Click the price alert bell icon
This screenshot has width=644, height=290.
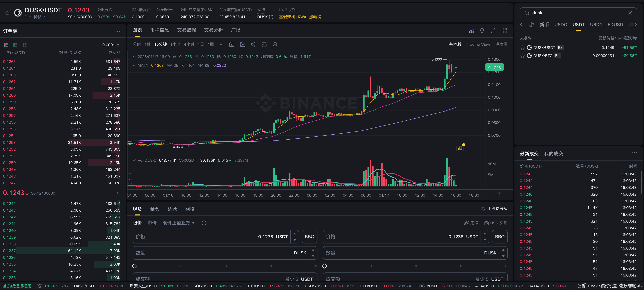click(482, 31)
